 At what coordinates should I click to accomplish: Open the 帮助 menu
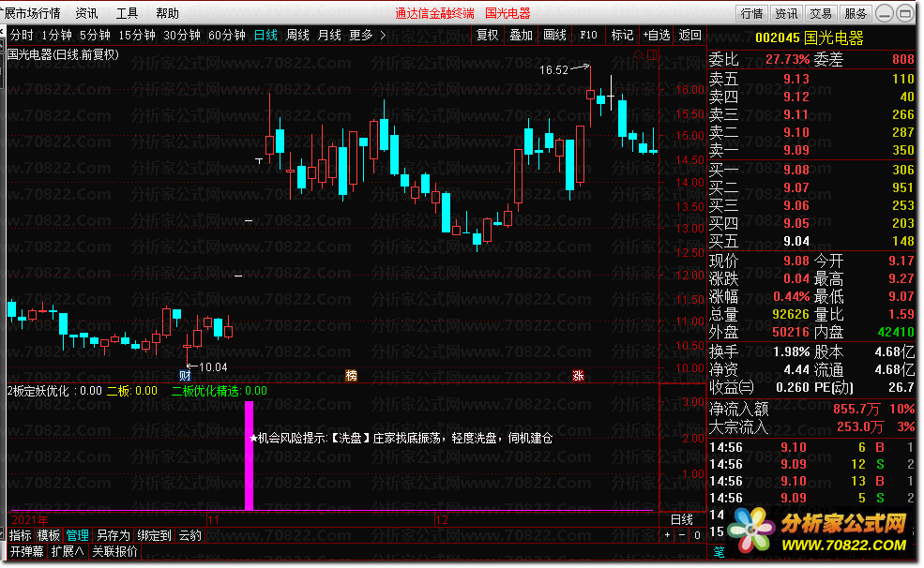click(x=167, y=13)
